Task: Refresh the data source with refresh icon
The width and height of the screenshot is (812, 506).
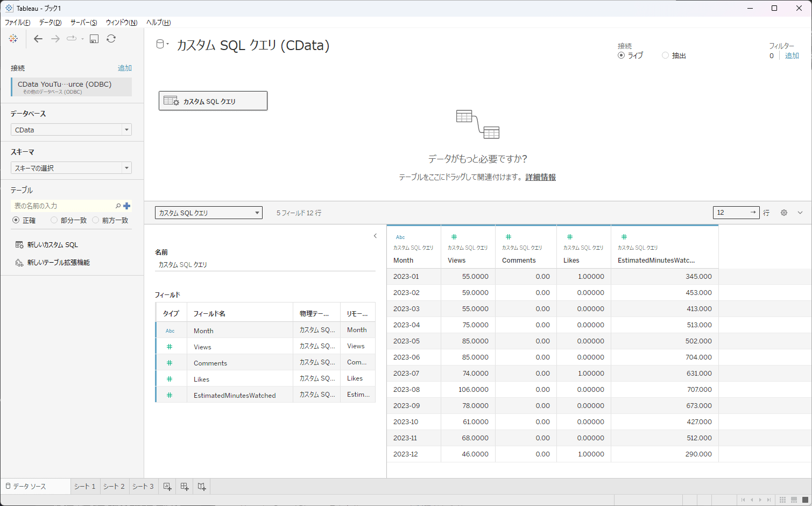Action: click(x=111, y=39)
